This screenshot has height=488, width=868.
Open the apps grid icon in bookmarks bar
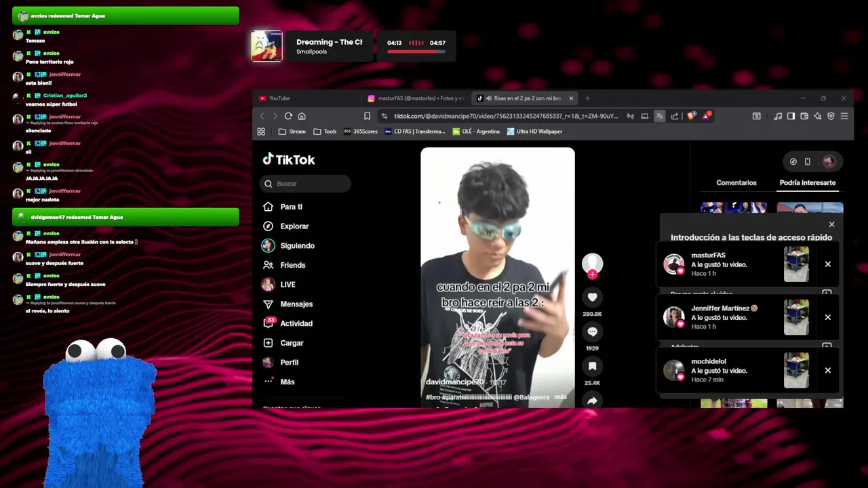261,131
